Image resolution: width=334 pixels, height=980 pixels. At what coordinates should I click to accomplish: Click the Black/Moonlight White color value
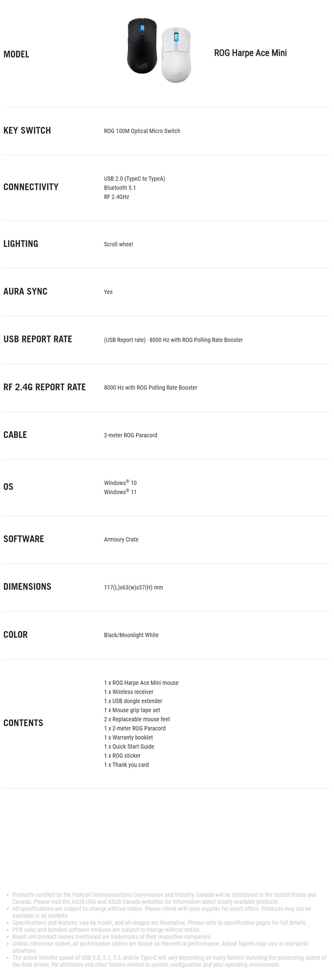click(x=131, y=635)
